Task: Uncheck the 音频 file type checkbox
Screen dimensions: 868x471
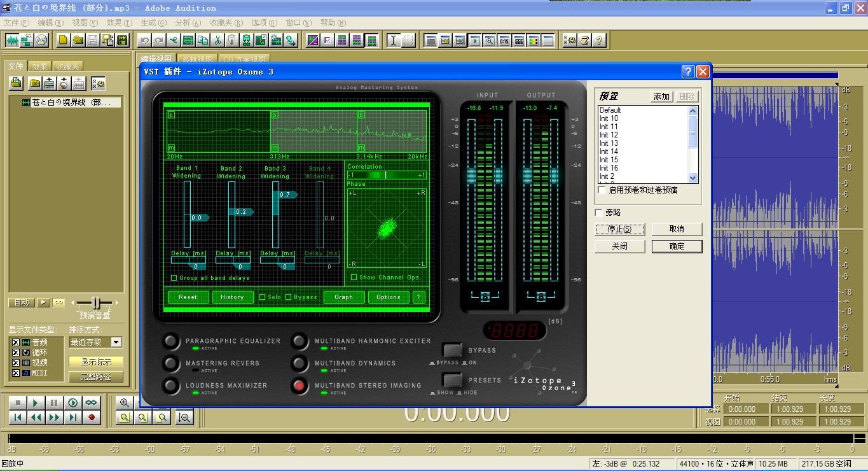Action: [x=16, y=342]
